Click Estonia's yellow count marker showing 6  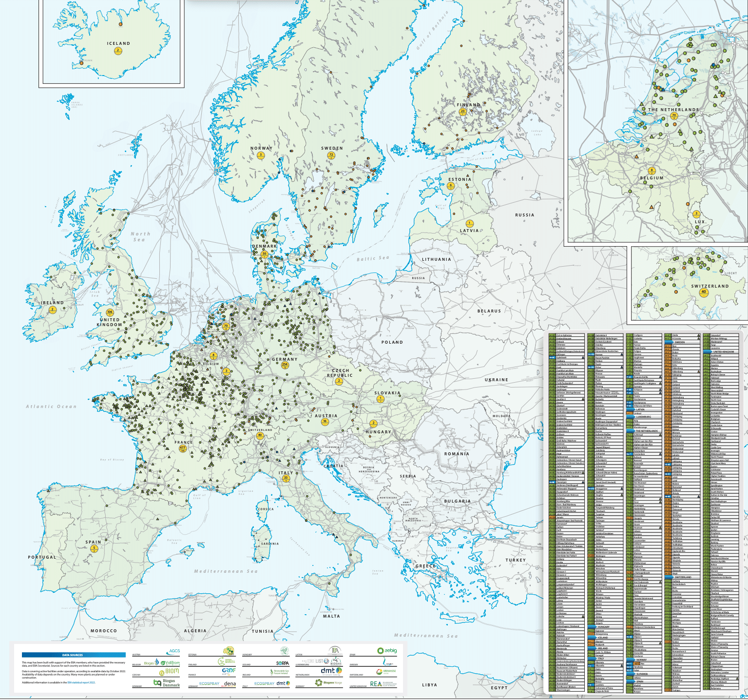pyautogui.click(x=451, y=186)
